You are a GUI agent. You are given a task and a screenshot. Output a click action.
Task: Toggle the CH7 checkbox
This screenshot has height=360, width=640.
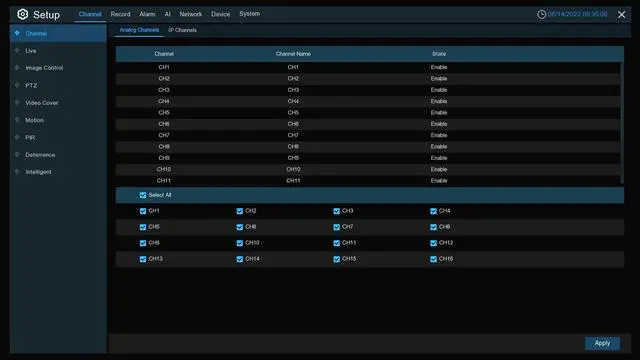336,227
